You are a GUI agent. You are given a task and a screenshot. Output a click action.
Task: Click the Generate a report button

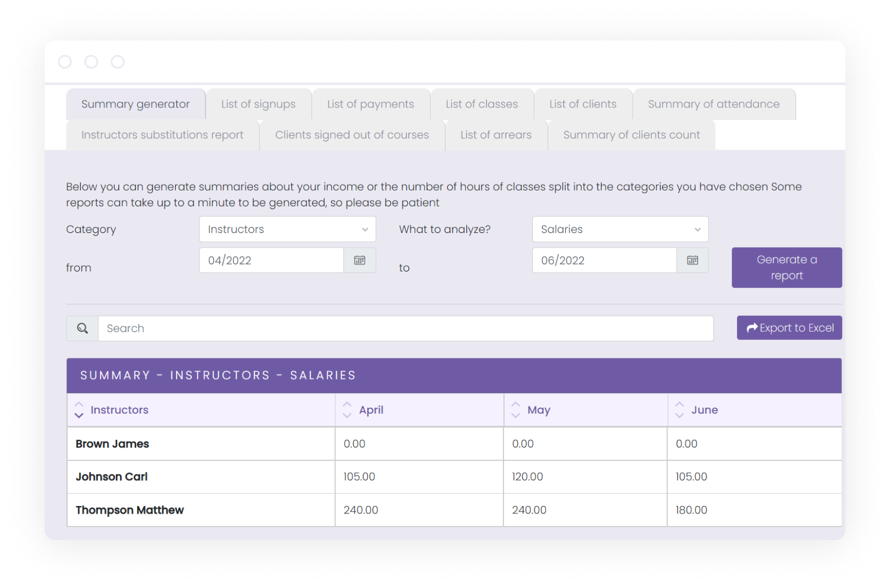(786, 267)
